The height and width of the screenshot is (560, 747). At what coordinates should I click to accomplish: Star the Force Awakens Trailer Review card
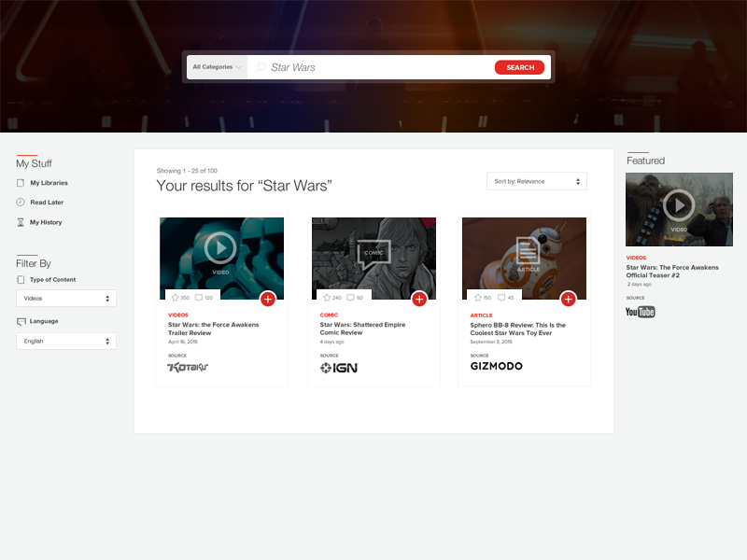[174, 298]
